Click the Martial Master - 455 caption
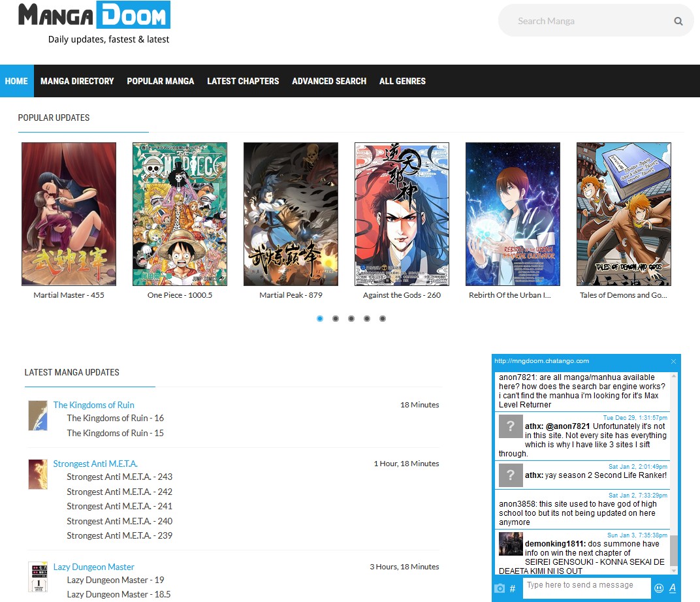This screenshot has height=602, width=700. [x=69, y=295]
